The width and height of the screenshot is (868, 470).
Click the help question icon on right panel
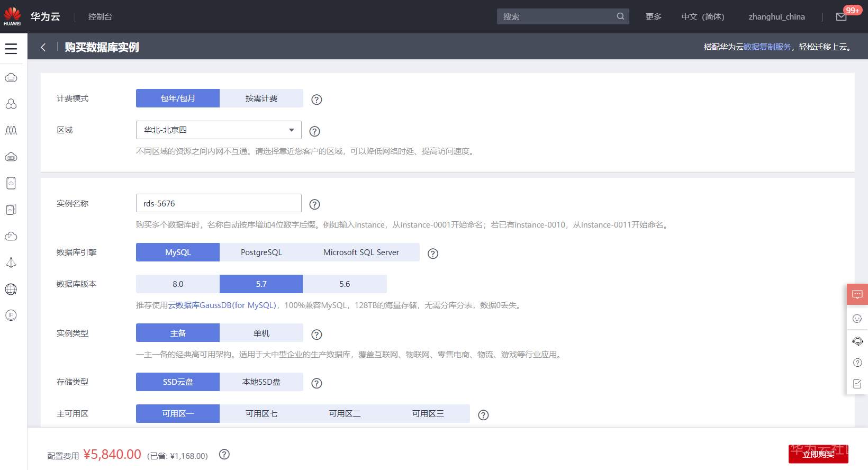(x=857, y=363)
